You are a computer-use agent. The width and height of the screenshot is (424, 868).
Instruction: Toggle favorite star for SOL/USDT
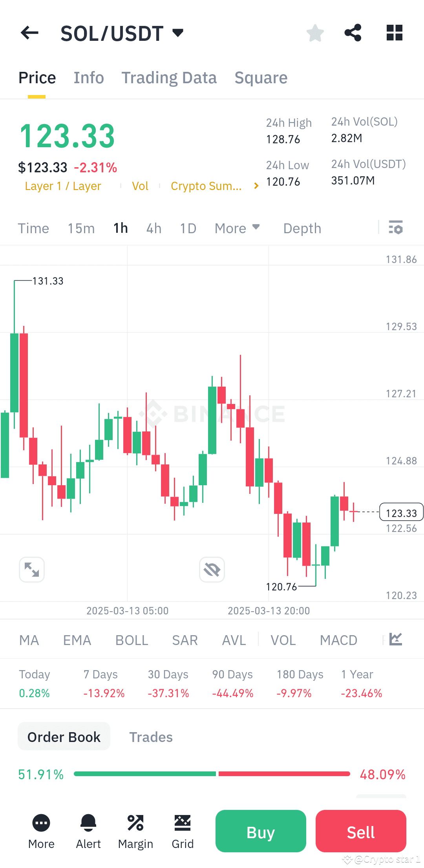pos(315,33)
